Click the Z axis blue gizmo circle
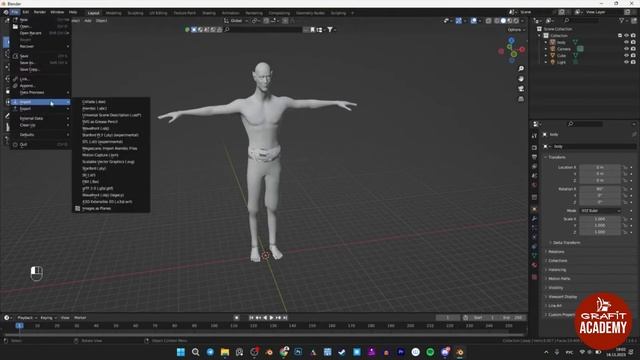 coord(511,40)
